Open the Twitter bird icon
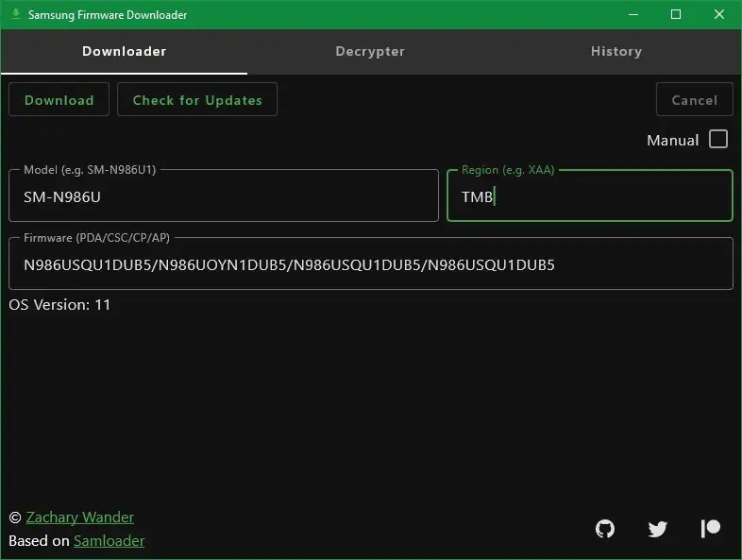742x560 pixels. [658, 529]
